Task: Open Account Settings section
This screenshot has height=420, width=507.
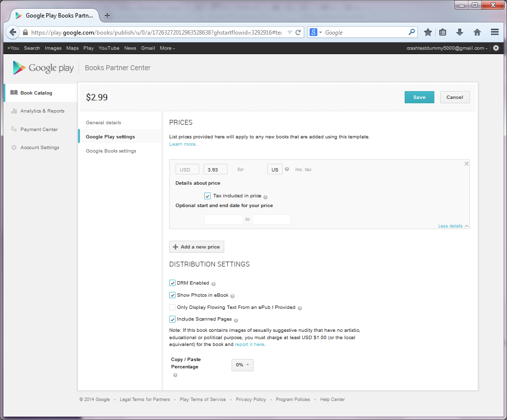Action: (x=40, y=147)
